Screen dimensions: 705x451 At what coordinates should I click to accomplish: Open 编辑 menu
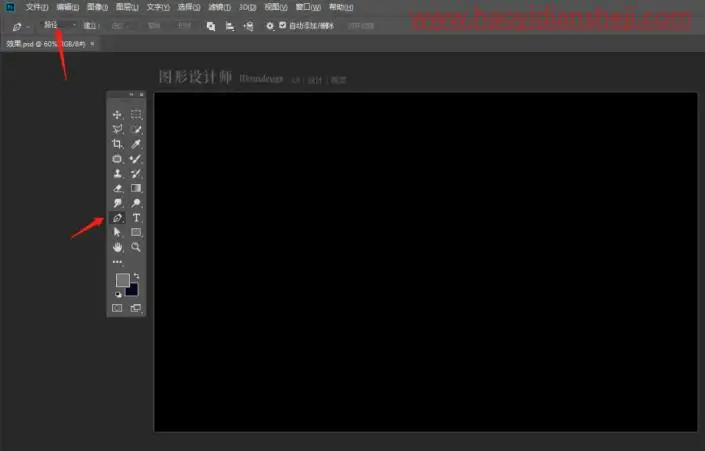(x=67, y=7)
